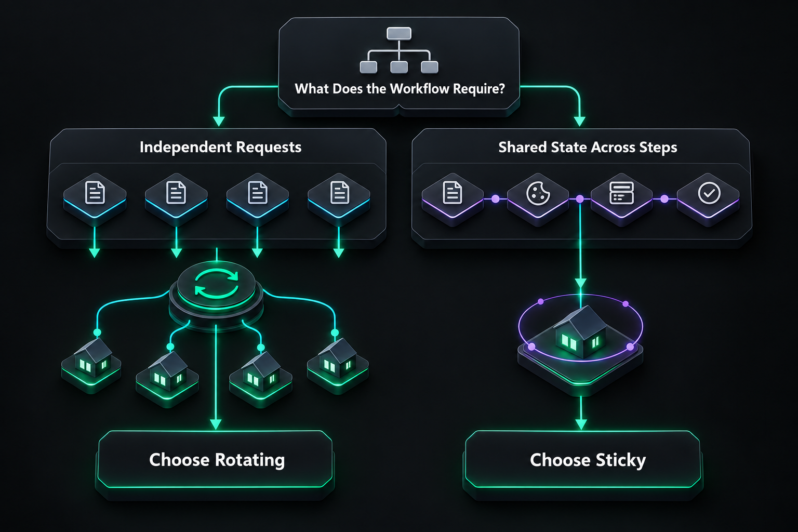
Task: Click the purple-edged document icon in Shared State
Action: tap(453, 193)
